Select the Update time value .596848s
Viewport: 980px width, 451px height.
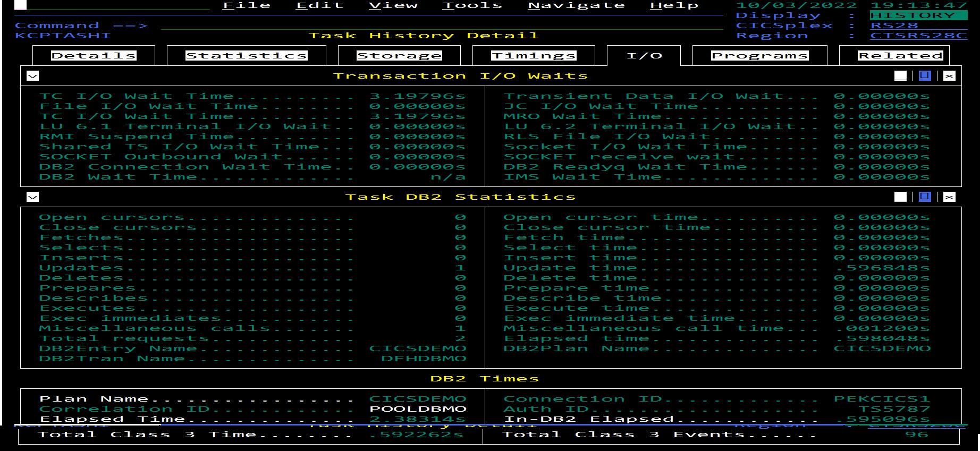tap(882, 268)
